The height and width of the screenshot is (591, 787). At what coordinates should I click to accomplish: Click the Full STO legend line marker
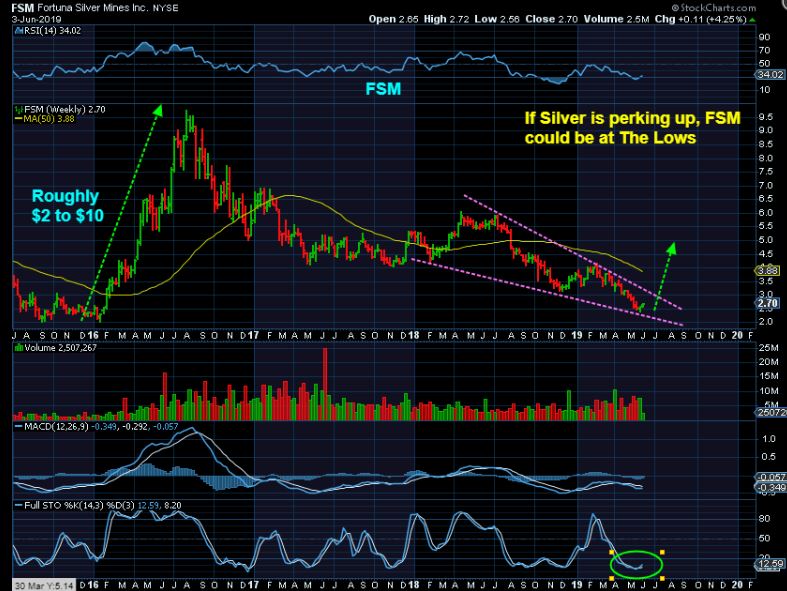tap(19, 505)
